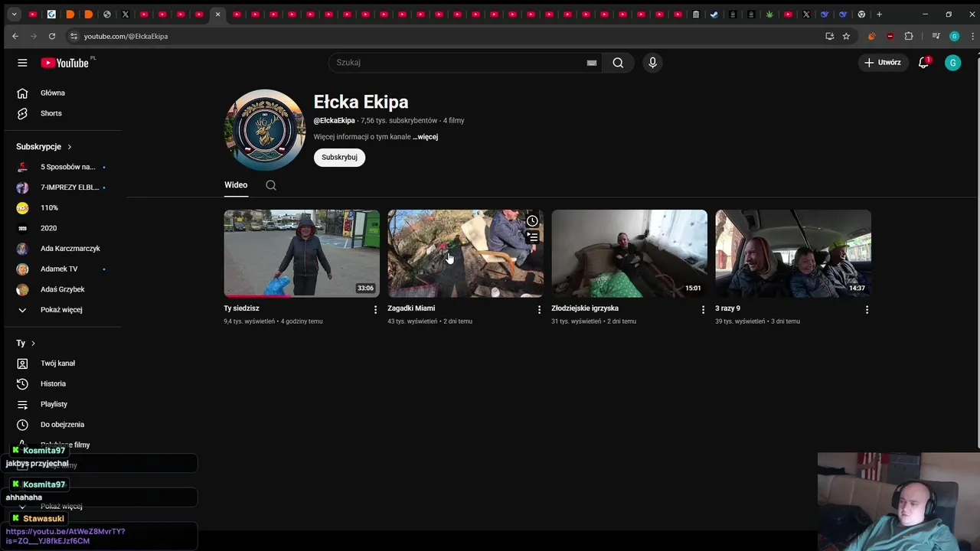Open more options for Zagadki Miami
Image resolution: width=980 pixels, height=551 pixels.
pyautogui.click(x=539, y=310)
